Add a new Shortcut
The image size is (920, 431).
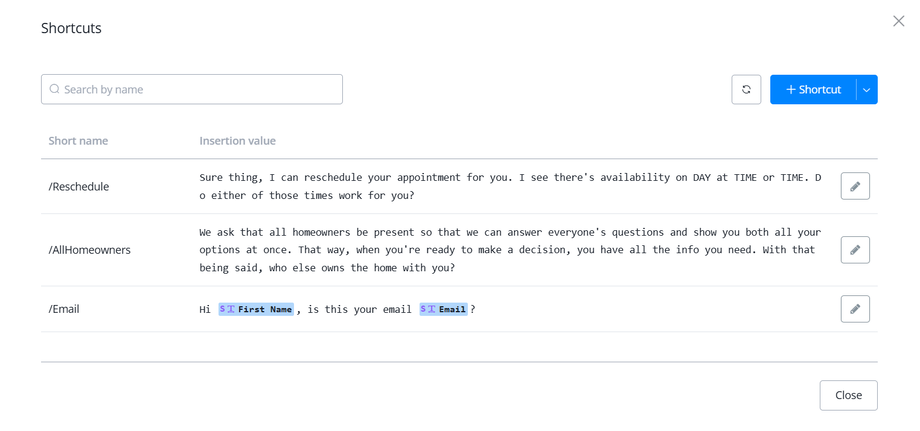(x=813, y=90)
